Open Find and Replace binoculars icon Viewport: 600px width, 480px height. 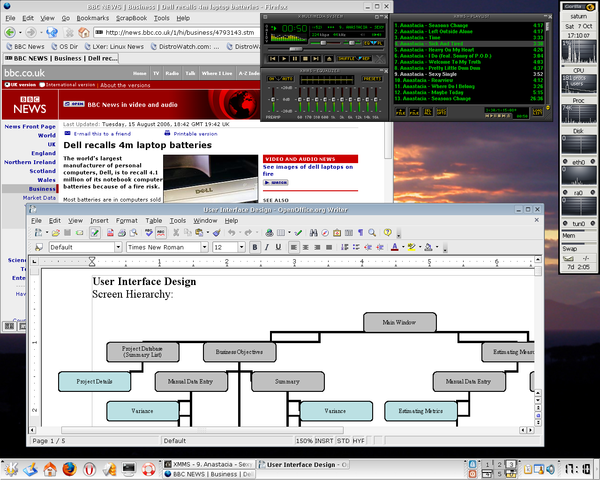click(x=314, y=232)
